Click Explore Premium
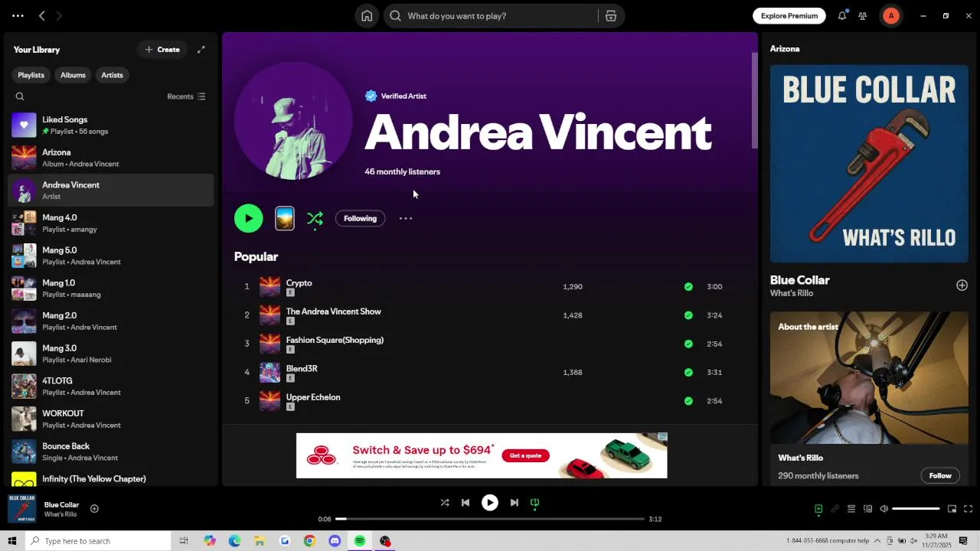The height and width of the screenshot is (551, 980). [x=789, y=16]
